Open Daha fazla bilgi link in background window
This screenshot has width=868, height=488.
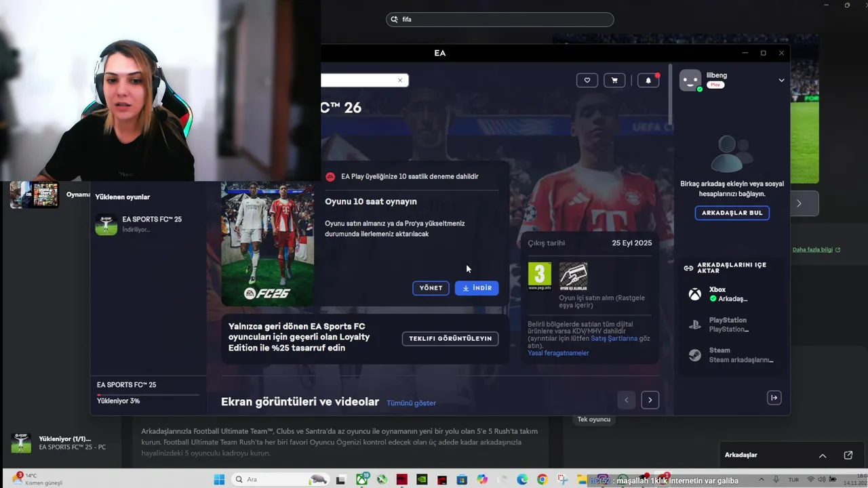coord(816,249)
